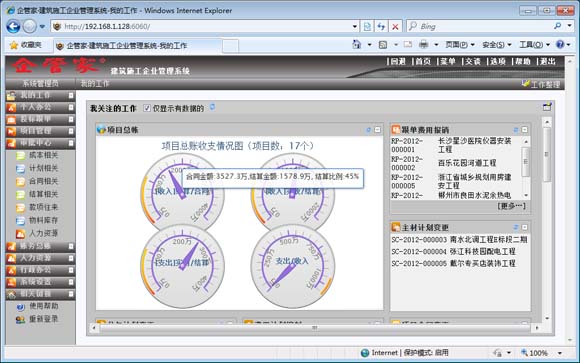Click the panel layout icon at top right
The image size is (580, 363).
coord(547,107)
